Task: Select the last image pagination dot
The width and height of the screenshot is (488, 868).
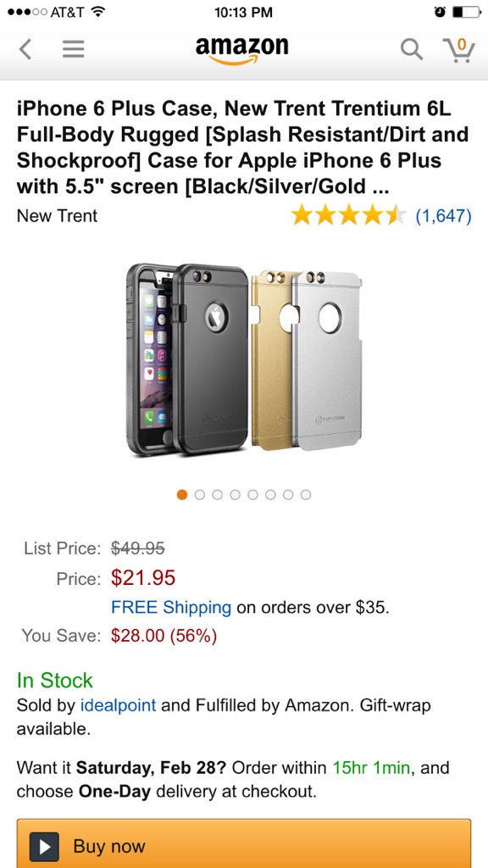Action: [x=306, y=494]
